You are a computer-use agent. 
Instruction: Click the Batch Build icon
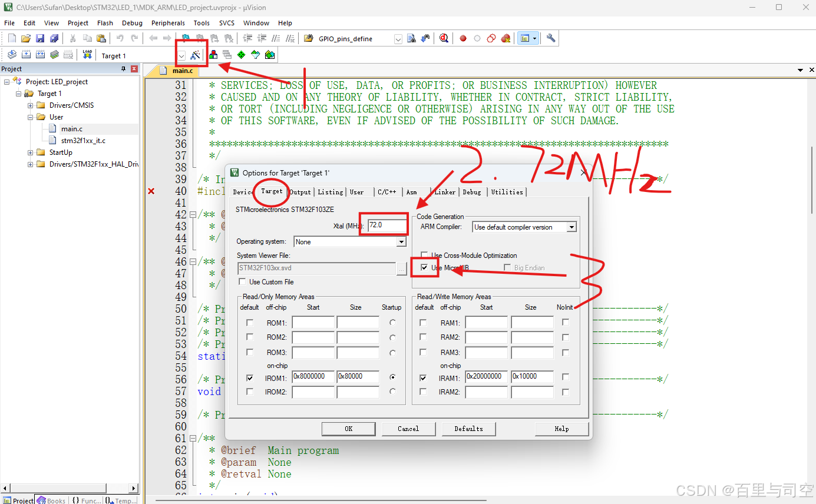coord(54,55)
